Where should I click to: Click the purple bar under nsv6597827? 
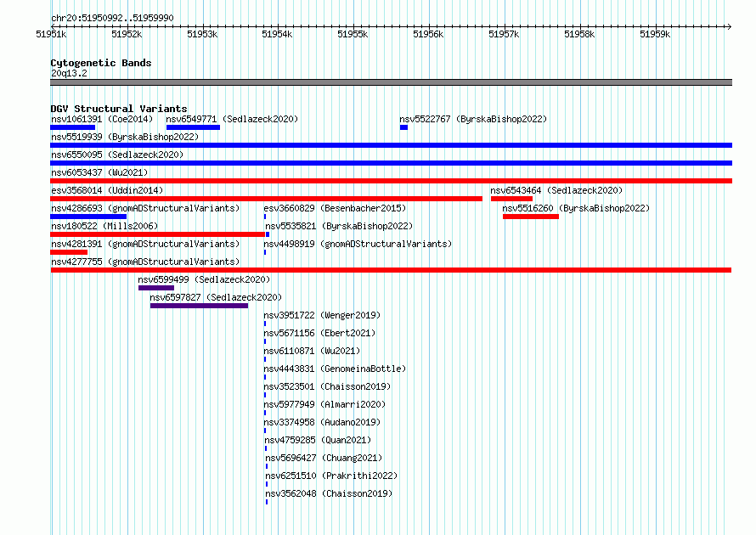pos(199,306)
